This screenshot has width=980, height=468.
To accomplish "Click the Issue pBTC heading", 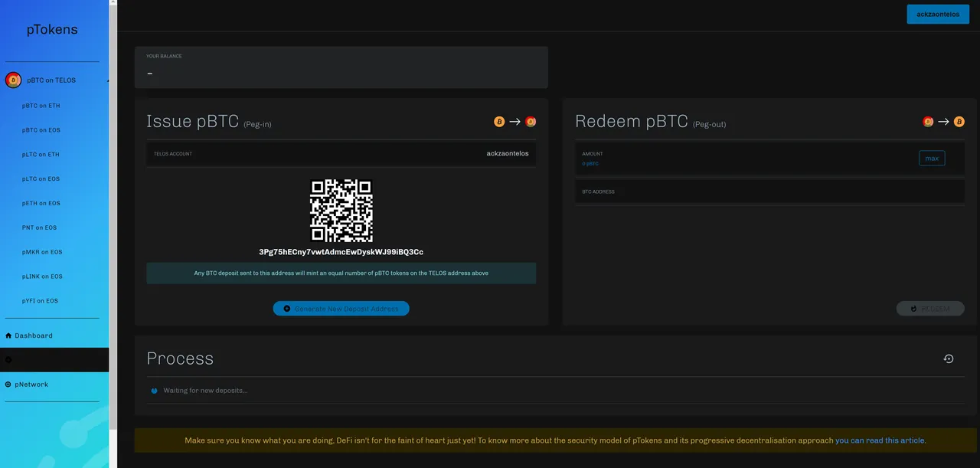I will 193,121.
